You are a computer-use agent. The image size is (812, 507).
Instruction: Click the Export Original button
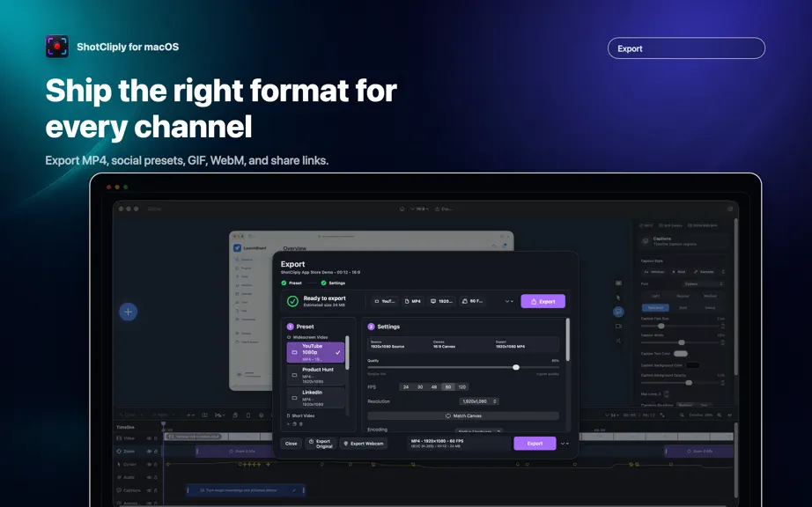coord(321,444)
